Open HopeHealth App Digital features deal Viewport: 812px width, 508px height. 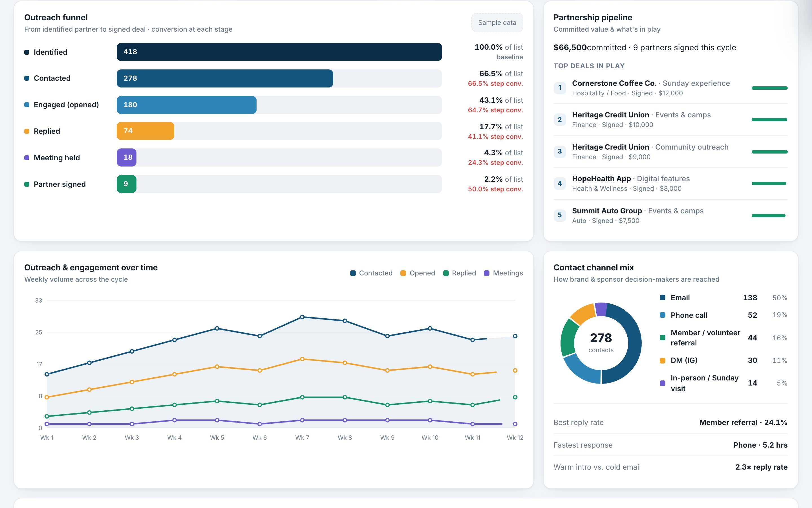click(670, 183)
